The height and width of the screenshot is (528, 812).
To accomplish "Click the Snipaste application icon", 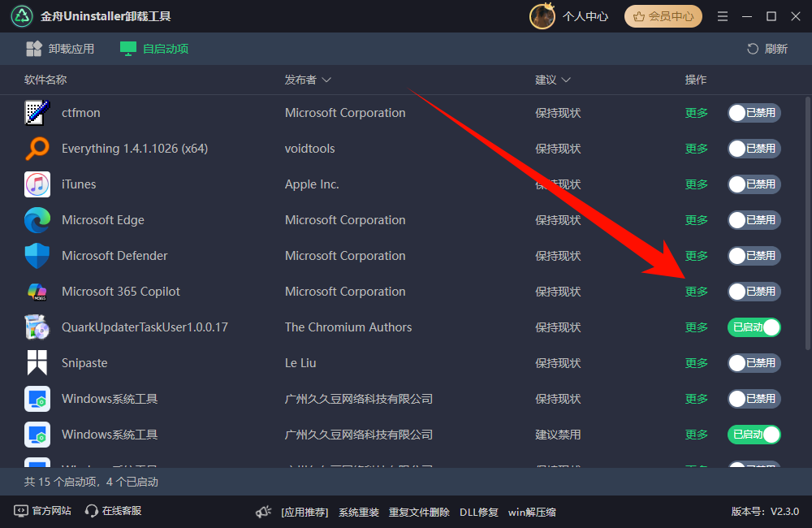I will (37, 363).
